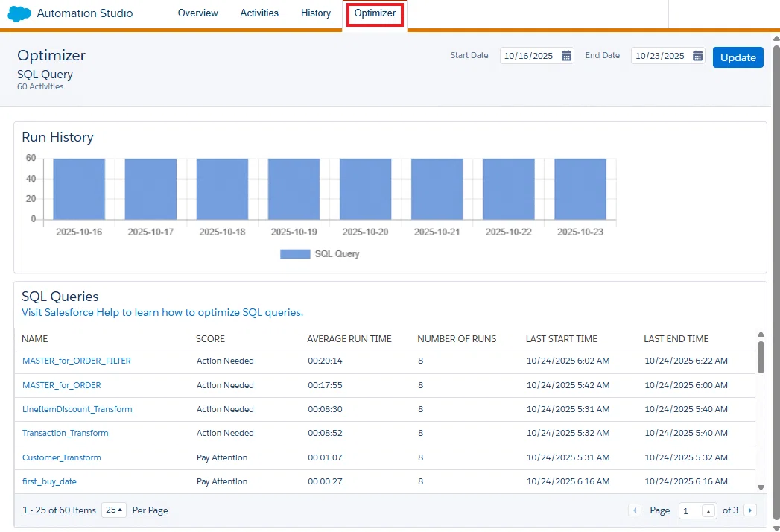Image resolution: width=780 pixels, height=532 pixels.
Task: Go to the next page arrow
Action: point(749,510)
